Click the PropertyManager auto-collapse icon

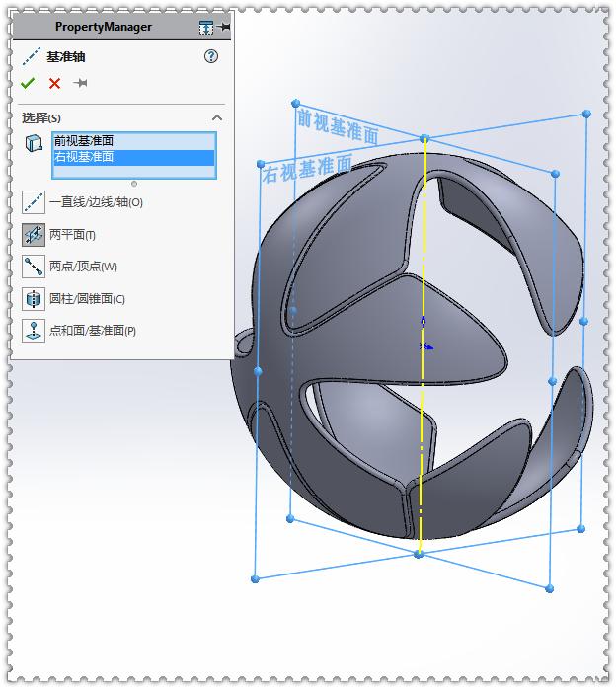(205, 28)
